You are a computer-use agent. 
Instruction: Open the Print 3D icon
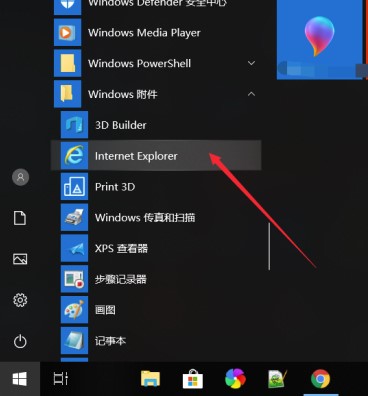click(x=74, y=186)
